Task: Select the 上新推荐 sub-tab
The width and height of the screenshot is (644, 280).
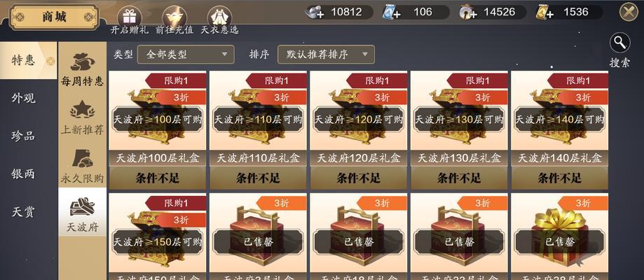Action: tap(82, 118)
